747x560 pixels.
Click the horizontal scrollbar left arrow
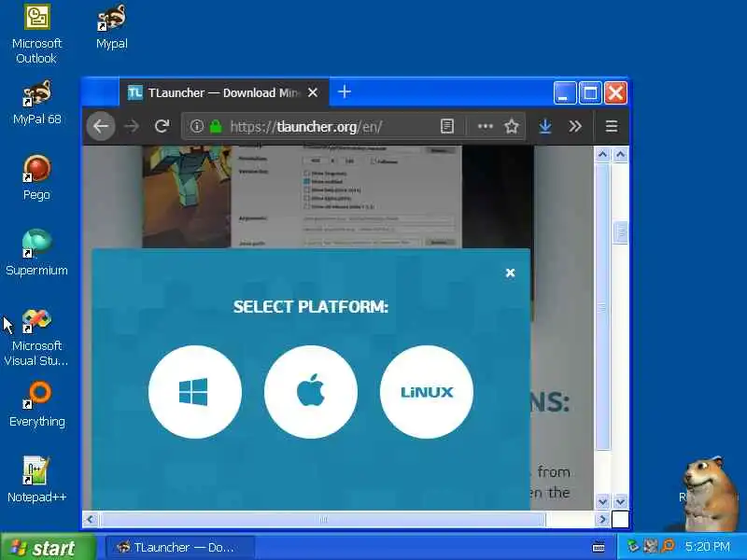(91, 519)
